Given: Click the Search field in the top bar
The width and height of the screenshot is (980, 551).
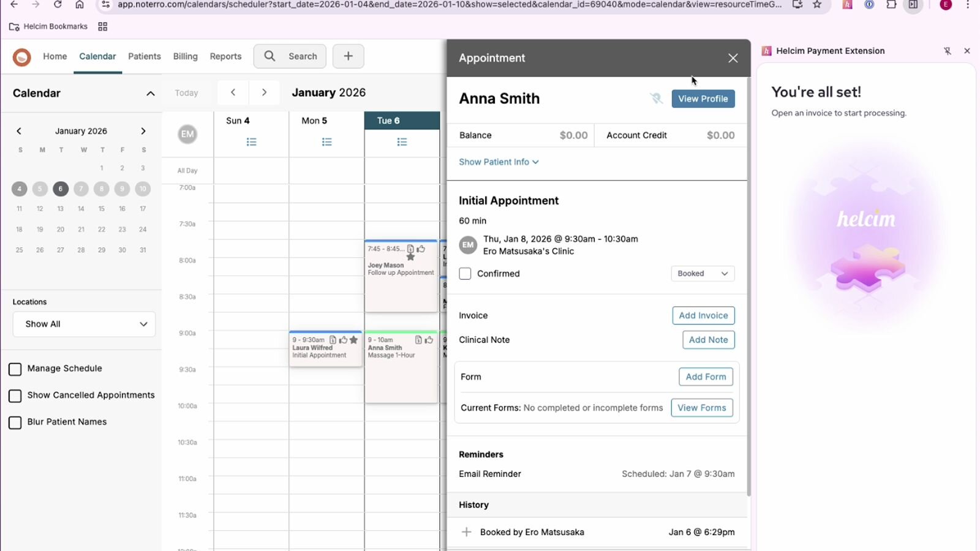Looking at the screenshot, I should [290, 56].
